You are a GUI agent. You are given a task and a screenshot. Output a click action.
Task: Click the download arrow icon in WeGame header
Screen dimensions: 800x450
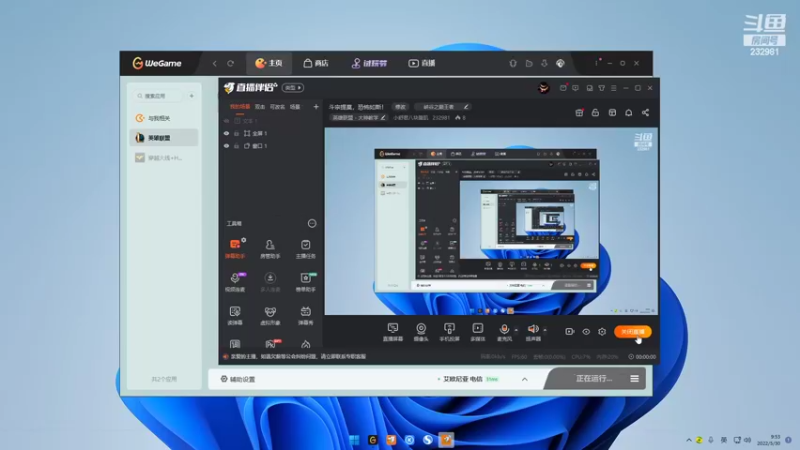[x=544, y=63]
